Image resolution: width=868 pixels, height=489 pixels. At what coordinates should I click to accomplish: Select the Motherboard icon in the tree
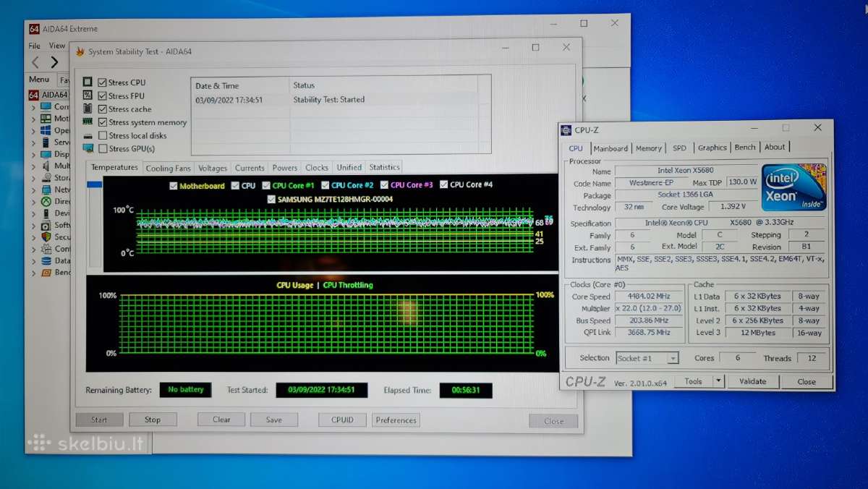coord(46,119)
